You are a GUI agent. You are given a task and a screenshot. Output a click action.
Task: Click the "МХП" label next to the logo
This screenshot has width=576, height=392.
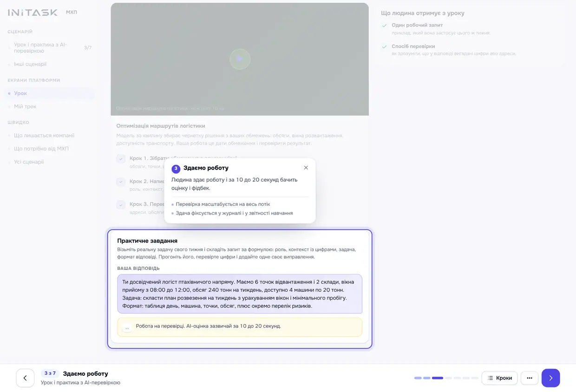72,12
